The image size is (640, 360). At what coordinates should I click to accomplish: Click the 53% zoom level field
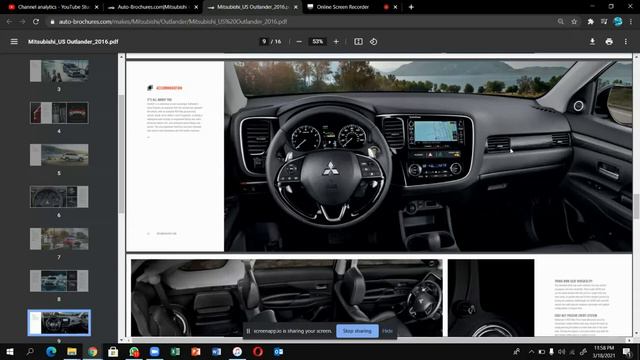[317, 42]
